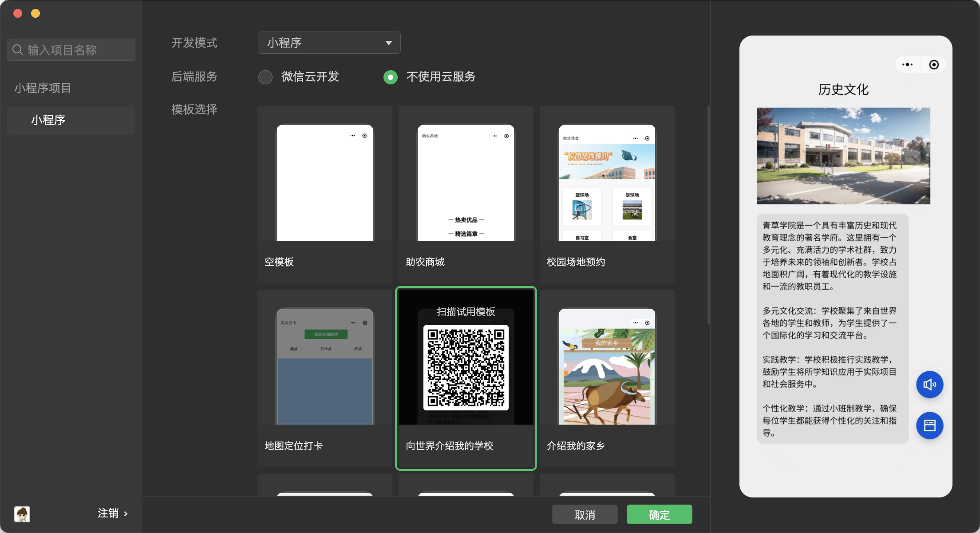Click the blue window layout button in preview
980x533 pixels.
[929, 426]
